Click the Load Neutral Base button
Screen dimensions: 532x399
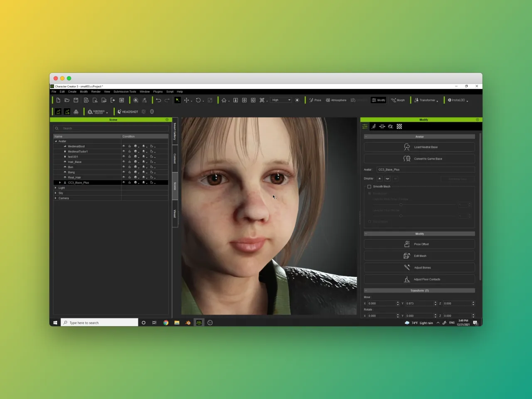[419, 147]
